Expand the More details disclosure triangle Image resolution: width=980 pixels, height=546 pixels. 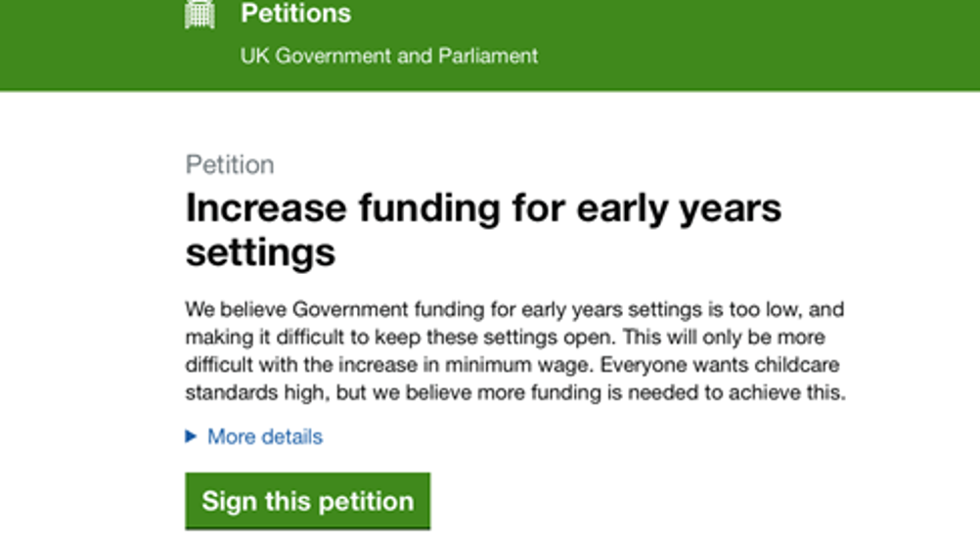[x=192, y=436]
